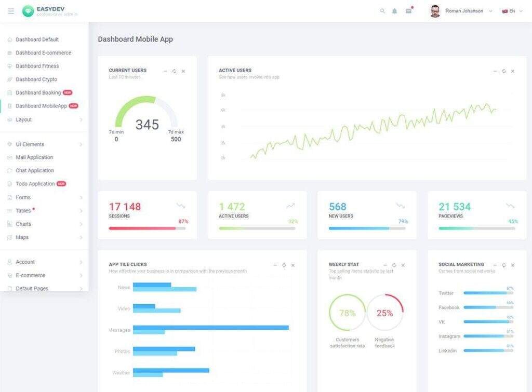Click the EasyDev logo icon
Image resolution: width=532 pixels, height=392 pixels.
point(28,11)
